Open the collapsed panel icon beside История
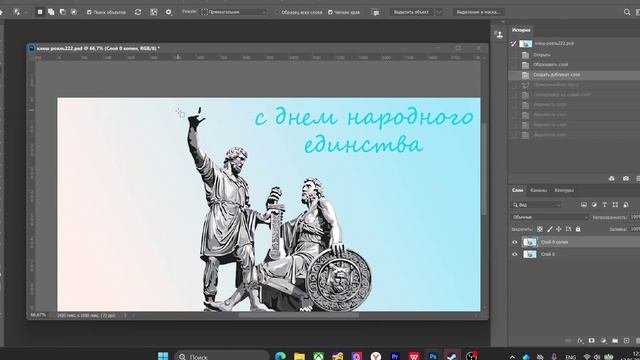640x360 pixels. tap(499, 34)
